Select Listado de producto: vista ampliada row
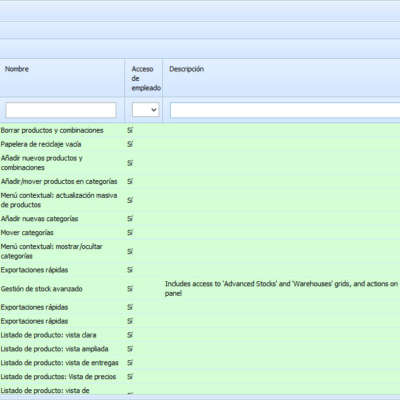This screenshot has height=400, width=400. 200,349
